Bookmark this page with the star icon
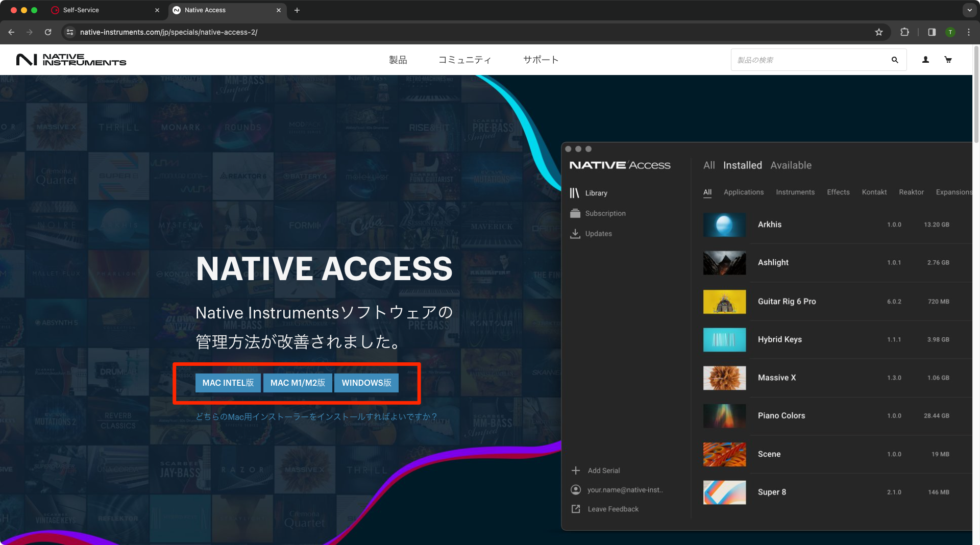Viewport: 980px width, 545px height. [879, 32]
